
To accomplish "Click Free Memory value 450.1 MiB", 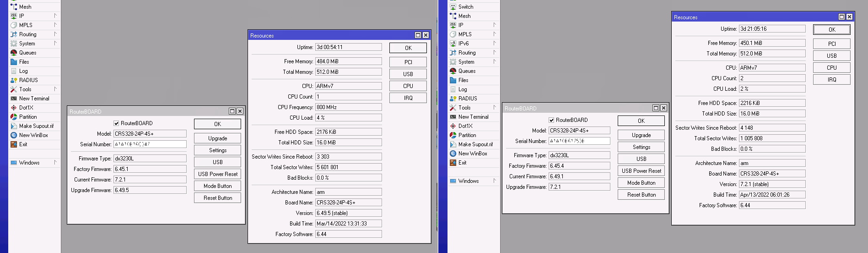I will point(772,43).
